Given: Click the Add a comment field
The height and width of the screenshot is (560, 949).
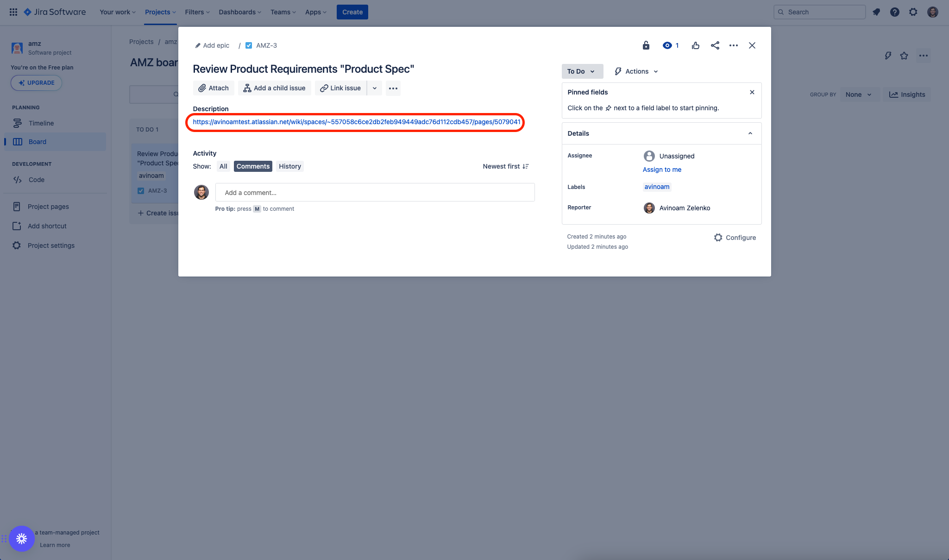Looking at the screenshot, I should pyautogui.click(x=375, y=193).
